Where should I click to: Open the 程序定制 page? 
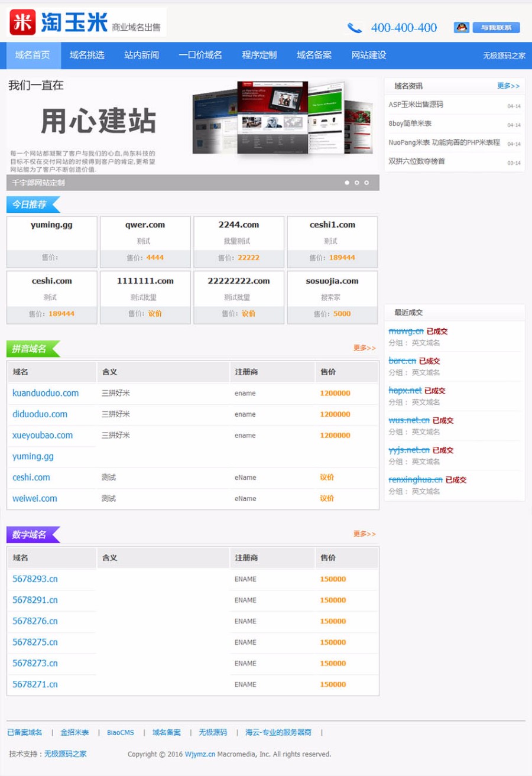[258, 54]
